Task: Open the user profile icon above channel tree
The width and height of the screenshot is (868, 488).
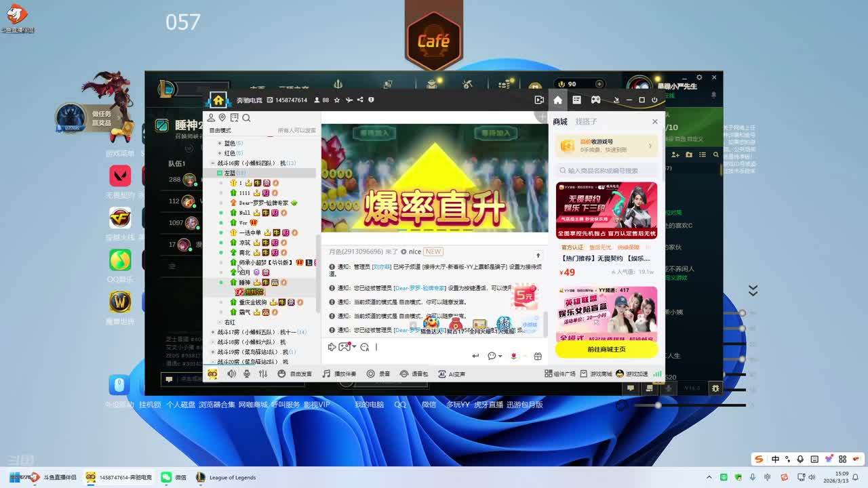Action: (211, 118)
